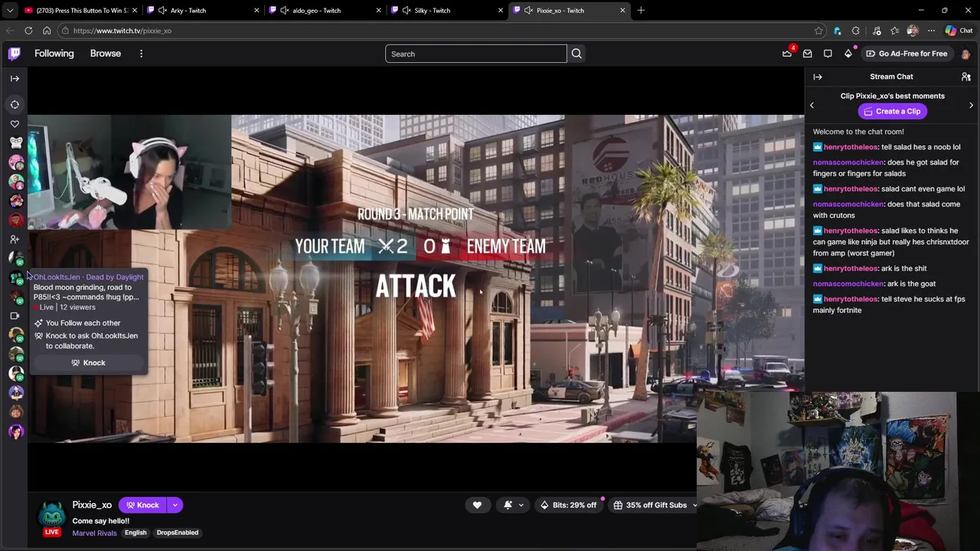
Task: Open the Twitch home logo
Action: [x=15, y=54]
